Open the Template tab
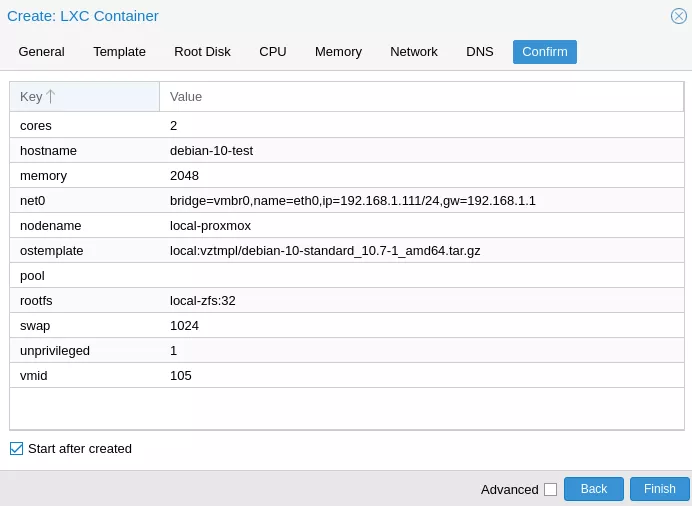This screenshot has height=506, width=692. [x=119, y=52]
